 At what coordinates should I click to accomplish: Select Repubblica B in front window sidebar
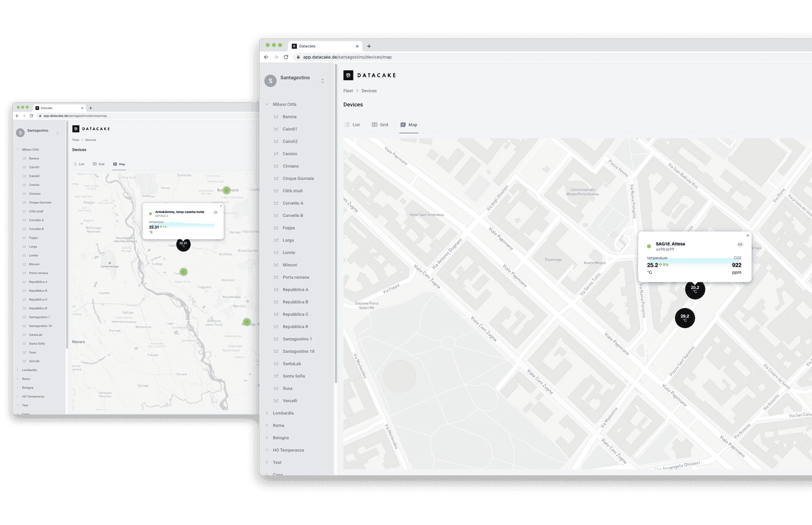(x=295, y=302)
